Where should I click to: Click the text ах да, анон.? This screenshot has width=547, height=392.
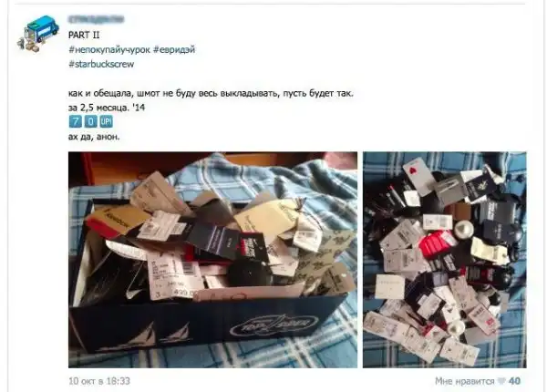(x=94, y=137)
